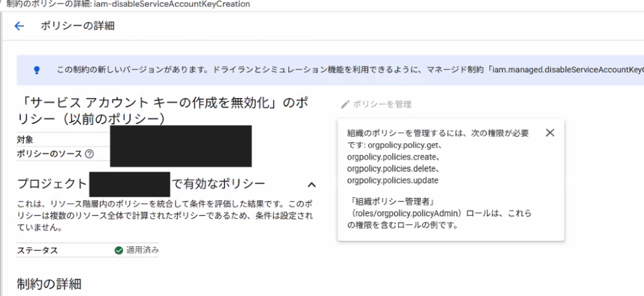Viewport: 644px width, 296px height.
Task: Click the ポリシーのソース label text
Action: (50, 154)
